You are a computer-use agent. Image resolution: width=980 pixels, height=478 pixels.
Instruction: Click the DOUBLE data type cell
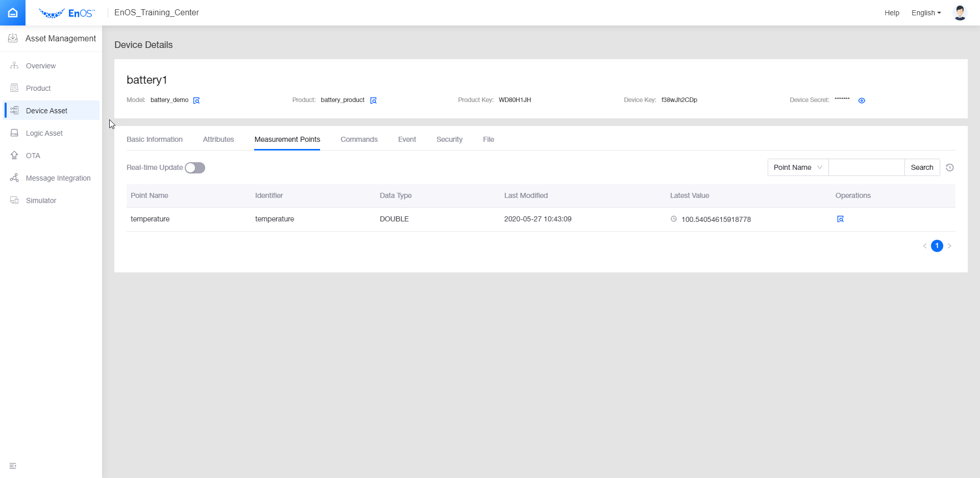click(x=394, y=219)
